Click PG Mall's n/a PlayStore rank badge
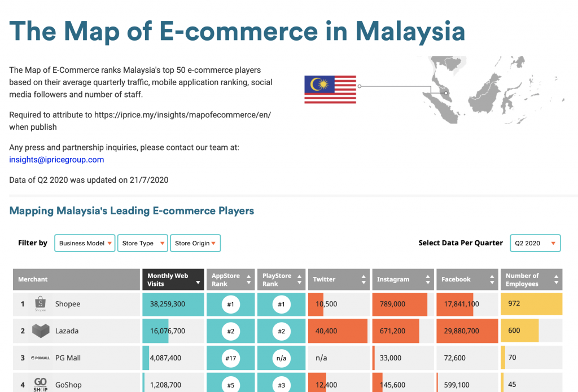Image resolution: width=578 pixels, height=392 pixels. tap(282, 358)
